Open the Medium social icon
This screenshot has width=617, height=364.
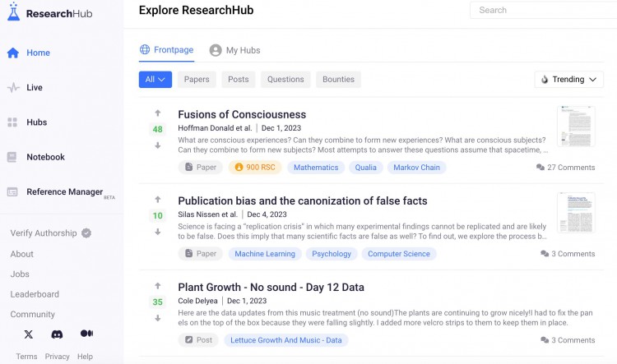tap(86, 334)
